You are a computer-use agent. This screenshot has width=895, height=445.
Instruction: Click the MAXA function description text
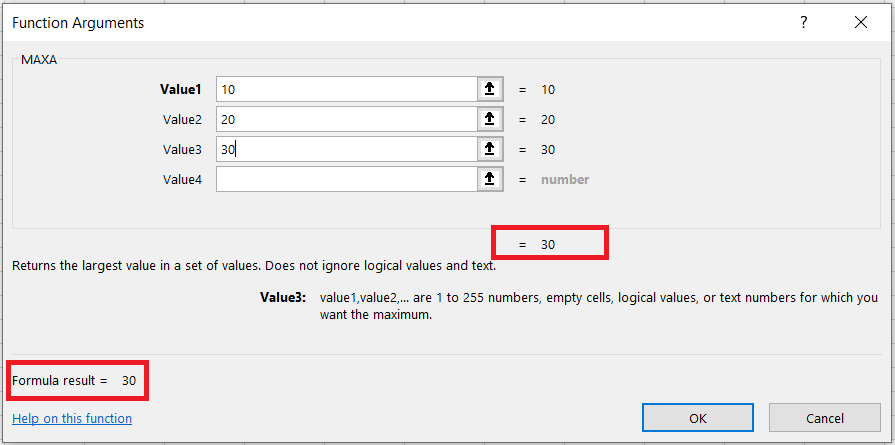pos(253,266)
